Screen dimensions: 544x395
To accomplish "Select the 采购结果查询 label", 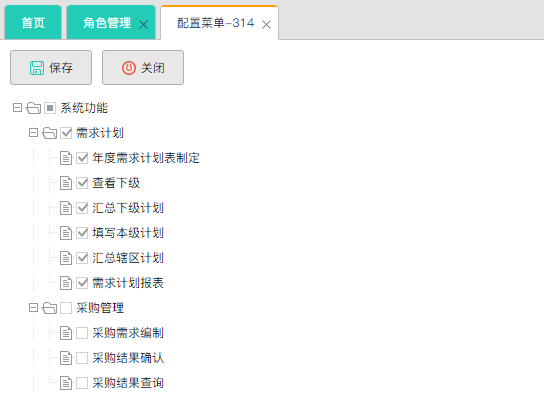I will click(x=128, y=383).
